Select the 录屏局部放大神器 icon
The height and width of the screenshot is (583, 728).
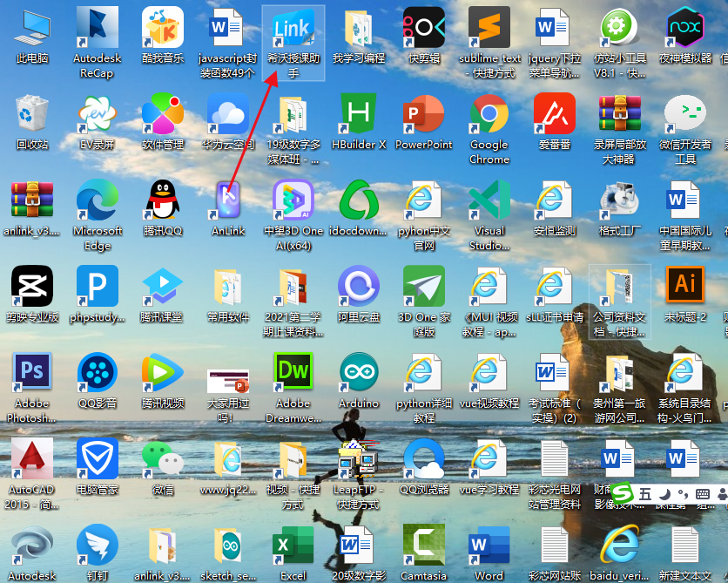(619, 114)
